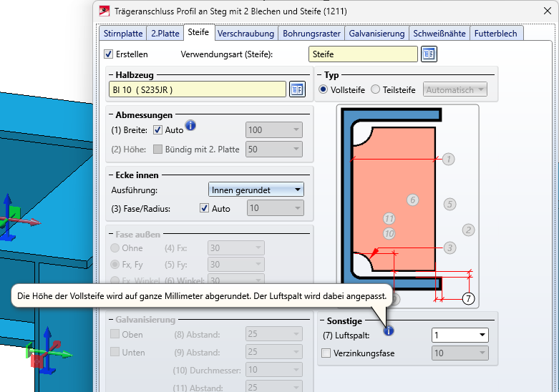Click the Verwendungsart field showing Steife

tap(363, 54)
